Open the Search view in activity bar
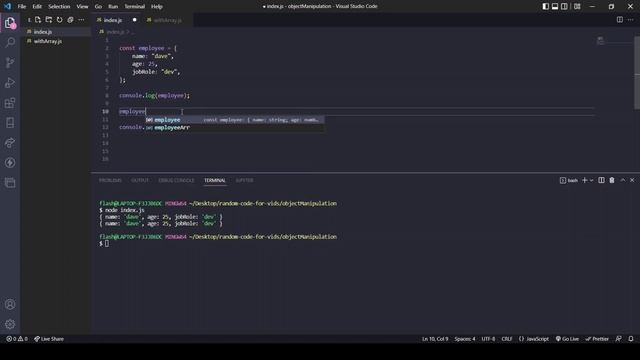The height and width of the screenshot is (360, 640). pyautogui.click(x=10, y=42)
